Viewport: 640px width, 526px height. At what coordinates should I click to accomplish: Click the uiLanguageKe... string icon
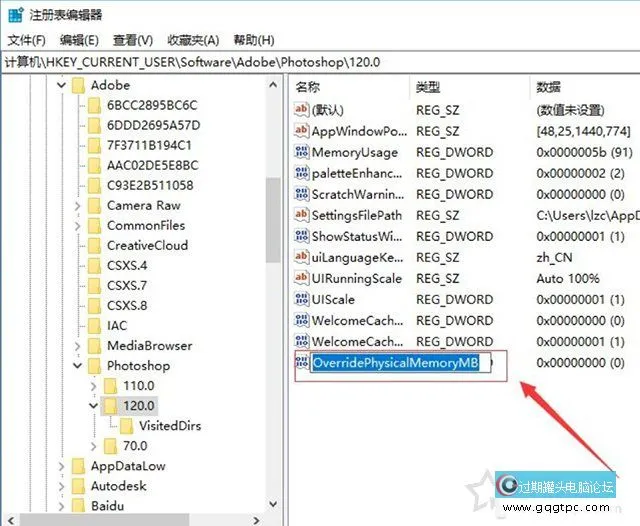click(301, 257)
